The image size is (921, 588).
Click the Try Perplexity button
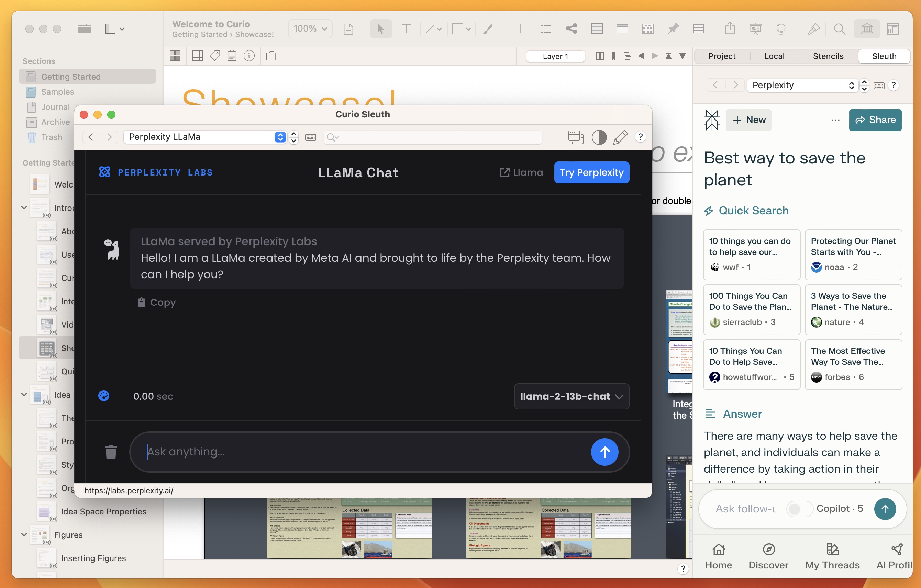coord(591,172)
